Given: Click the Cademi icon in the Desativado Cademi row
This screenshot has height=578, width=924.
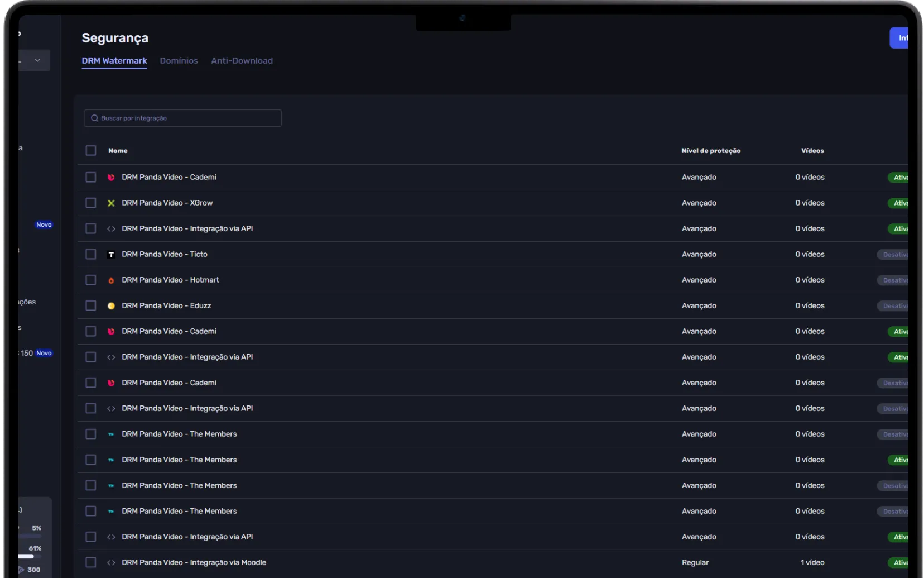Looking at the screenshot, I should (x=111, y=383).
